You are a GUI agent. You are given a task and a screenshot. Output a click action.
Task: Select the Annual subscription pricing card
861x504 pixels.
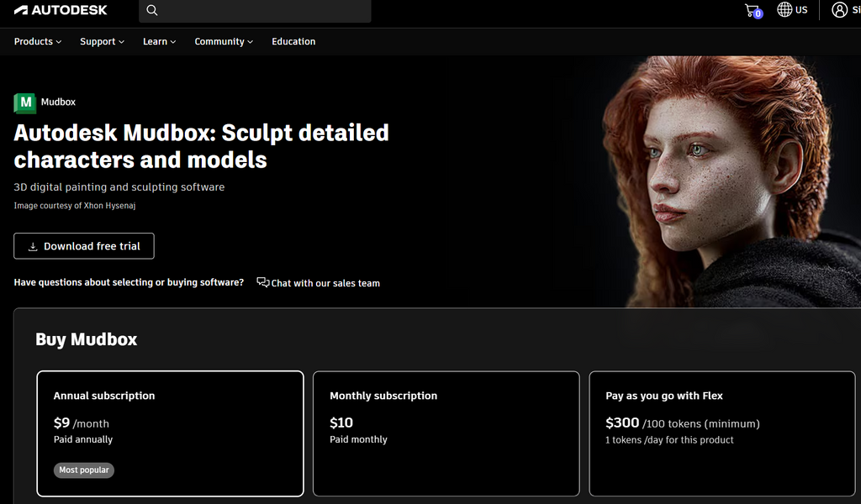pos(170,433)
